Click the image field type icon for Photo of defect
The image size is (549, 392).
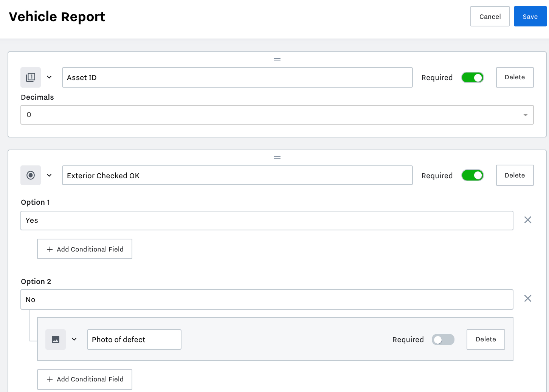[56, 340]
